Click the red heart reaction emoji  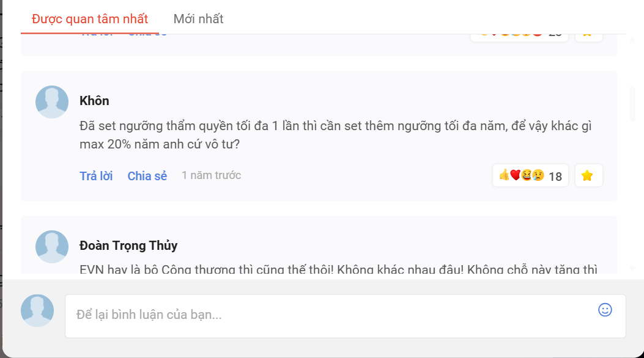[x=516, y=176]
